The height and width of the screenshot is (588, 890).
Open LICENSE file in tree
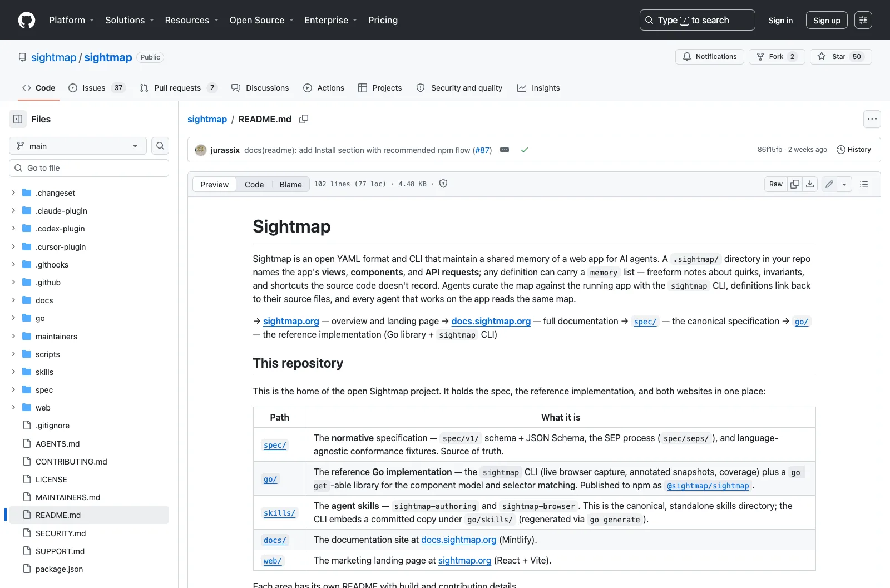(x=51, y=480)
